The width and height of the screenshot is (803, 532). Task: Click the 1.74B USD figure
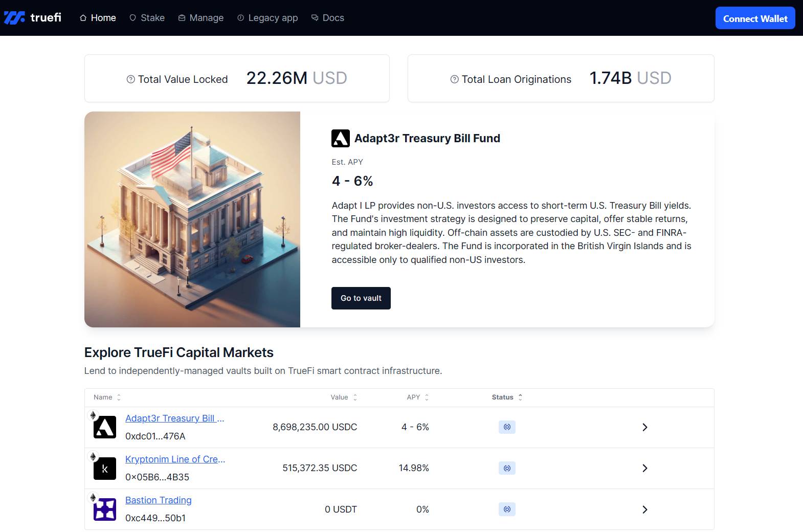(x=630, y=78)
